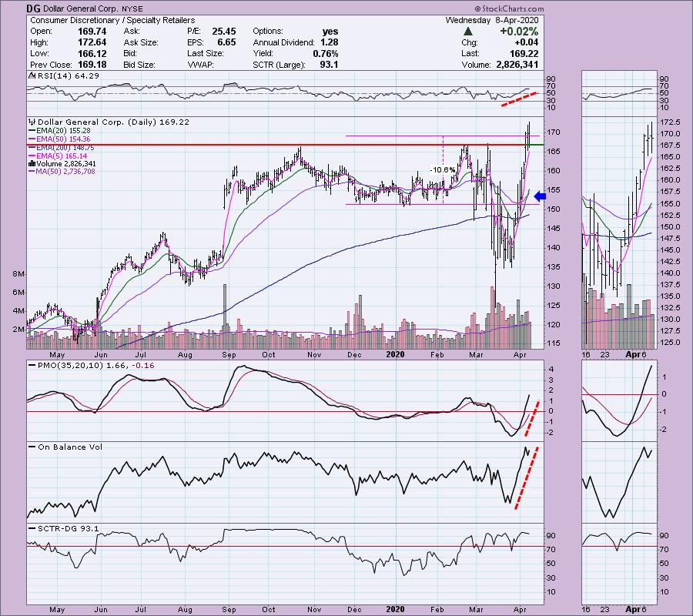The image size is (693, 616).
Task: Select the Prev Close value 169.18
Action: pyautogui.click(x=92, y=65)
